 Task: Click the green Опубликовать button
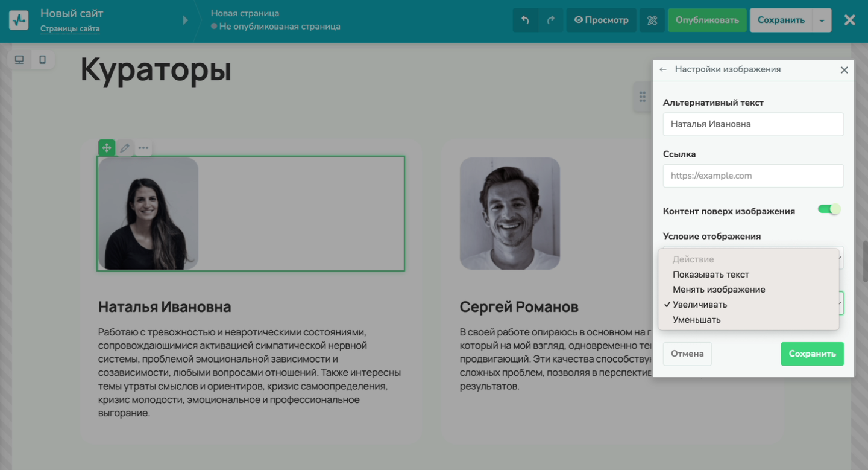(707, 20)
